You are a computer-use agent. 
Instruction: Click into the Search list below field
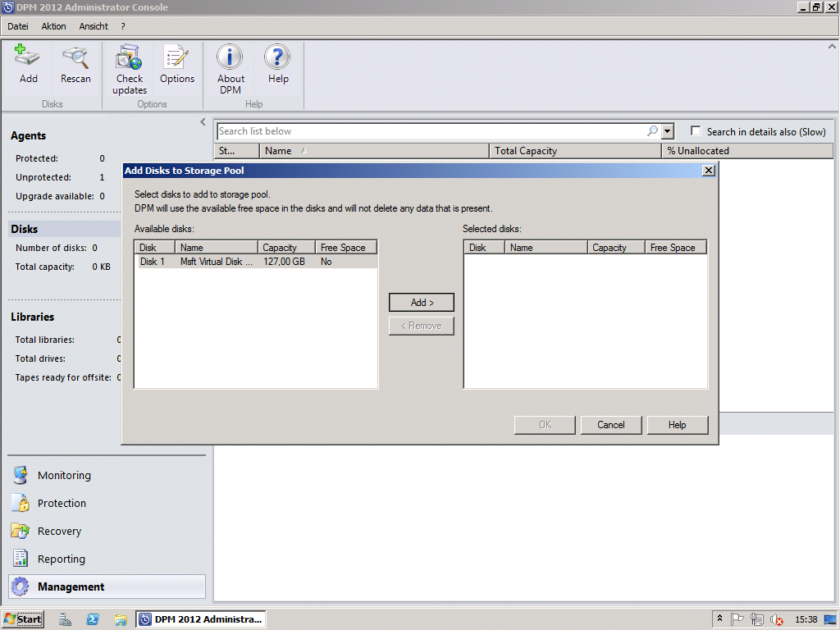[x=431, y=131]
